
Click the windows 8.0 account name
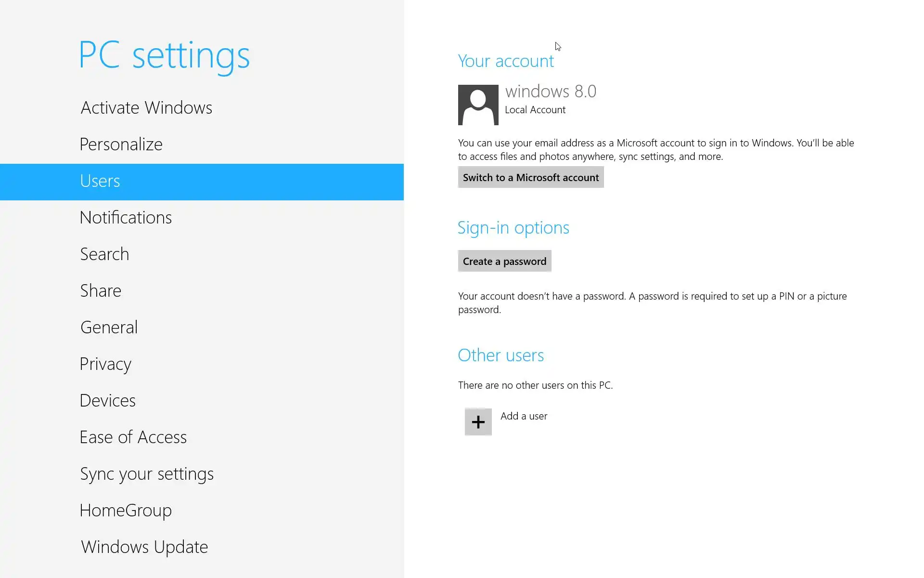551,92
